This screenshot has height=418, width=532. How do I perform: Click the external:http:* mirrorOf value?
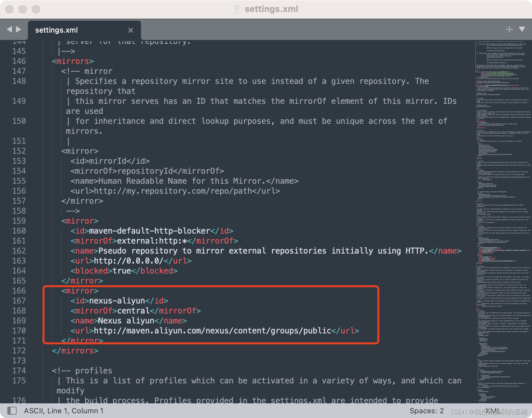[152, 241]
